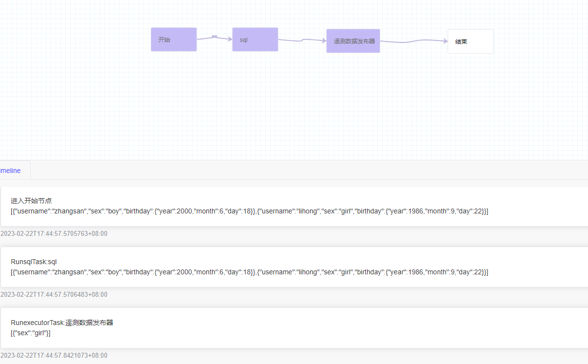Select the 开始 start node
Screen dimensions: 588x364
174,39
